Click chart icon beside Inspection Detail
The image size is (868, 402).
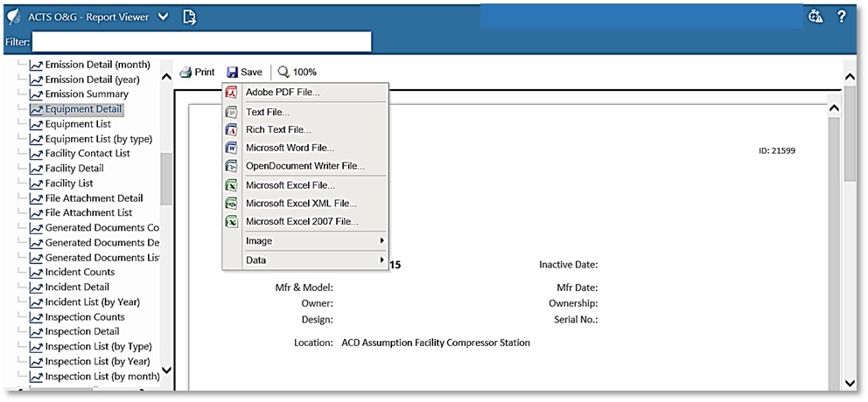[x=36, y=332]
